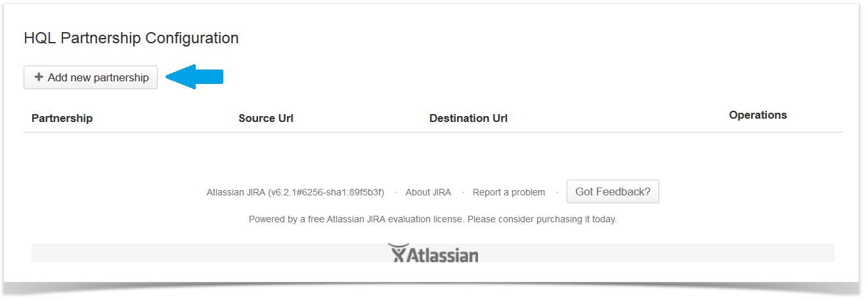Select the Source Url column header
This screenshot has width=868, height=301.
(266, 118)
